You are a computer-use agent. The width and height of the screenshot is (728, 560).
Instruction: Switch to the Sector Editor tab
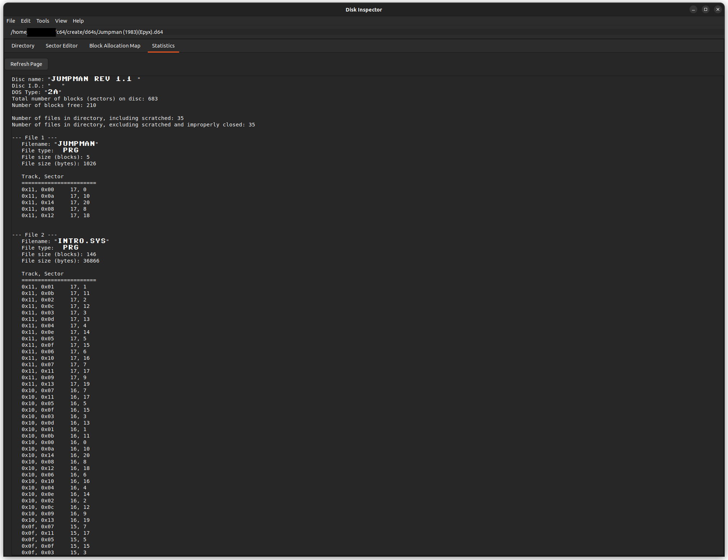click(62, 46)
